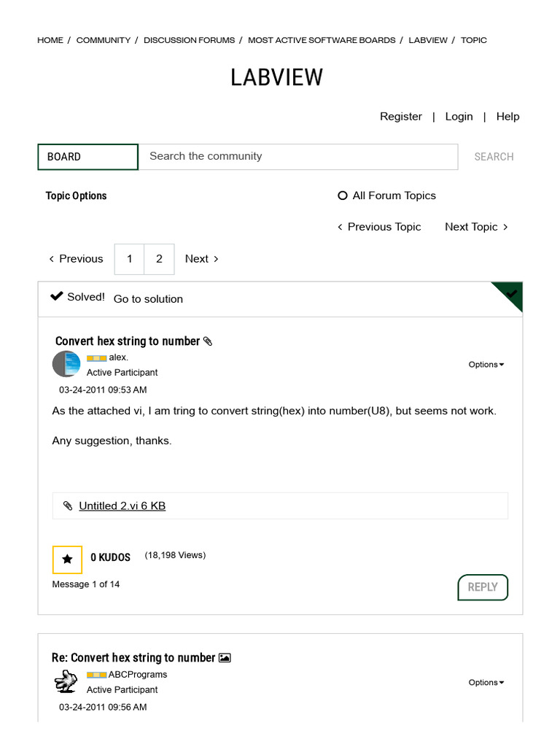Click alex's user avatar image
Viewport: 560px width, 747px height.
[x=66, y=364]
